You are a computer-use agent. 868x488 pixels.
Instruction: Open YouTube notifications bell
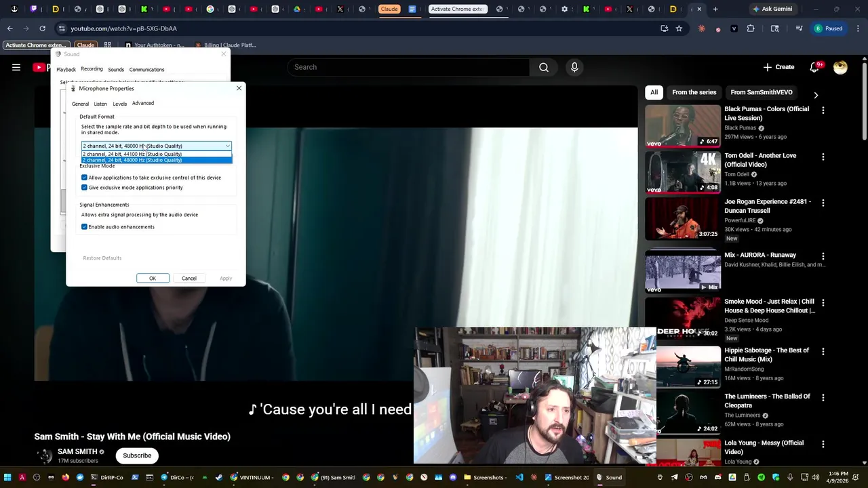(815, 67)
